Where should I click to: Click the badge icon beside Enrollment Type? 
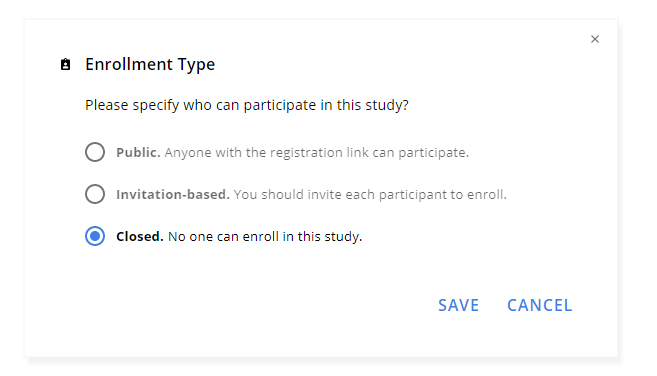65,64
